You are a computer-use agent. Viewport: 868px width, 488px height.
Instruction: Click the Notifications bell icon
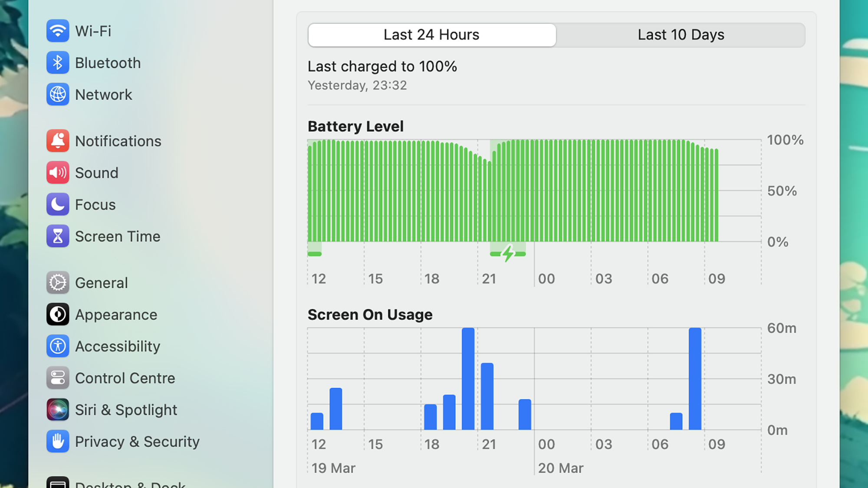(x=58, y=141)
